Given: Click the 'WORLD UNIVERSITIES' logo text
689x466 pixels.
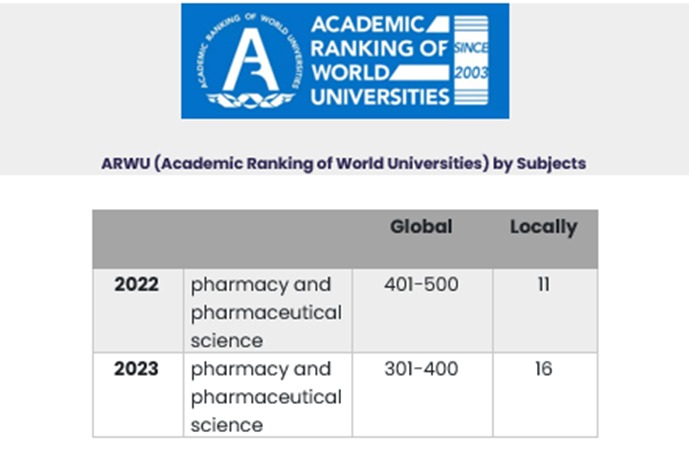Looking at the screenshot, I should pos(380,85).
